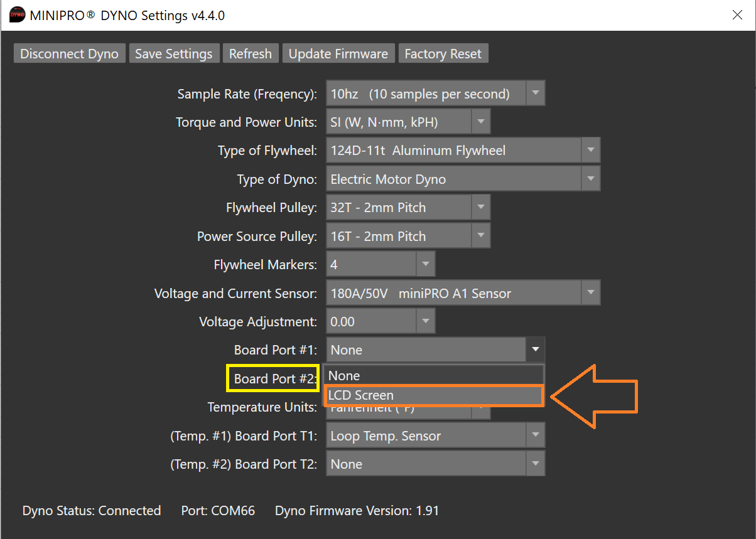This screenshot has width=756, height=539.
Task: Click the MINIPRO DYNO app icon in title bar
Action: tap(17, 16)
